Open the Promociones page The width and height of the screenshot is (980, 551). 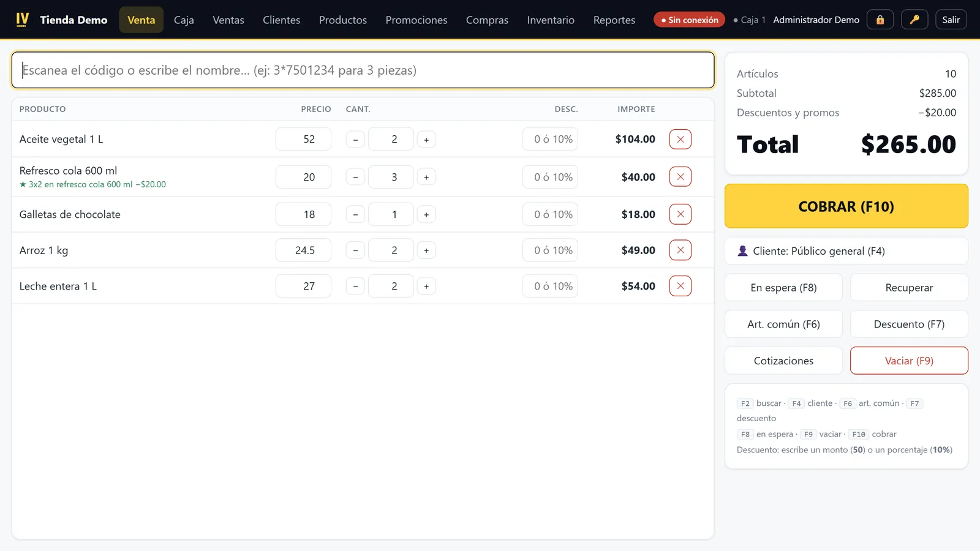click(x=417, y=20)
